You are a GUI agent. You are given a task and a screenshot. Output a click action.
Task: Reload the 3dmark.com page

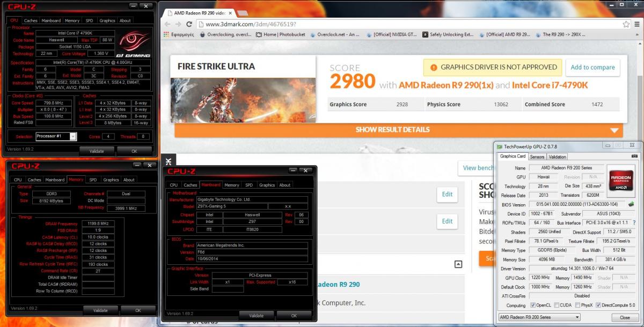pos(189,24)
